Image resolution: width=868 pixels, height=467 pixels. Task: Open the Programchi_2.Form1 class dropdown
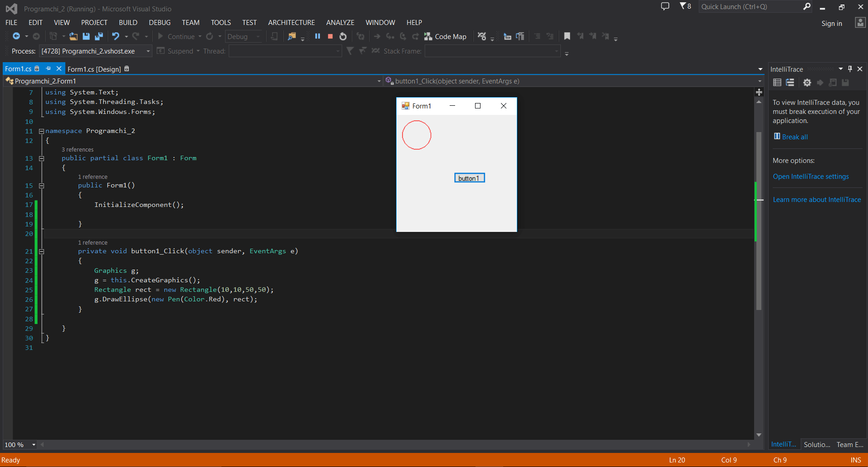coord(379,81)
